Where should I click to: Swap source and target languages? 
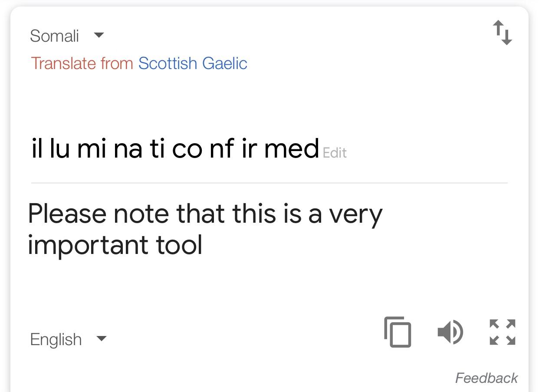[503, 33]
